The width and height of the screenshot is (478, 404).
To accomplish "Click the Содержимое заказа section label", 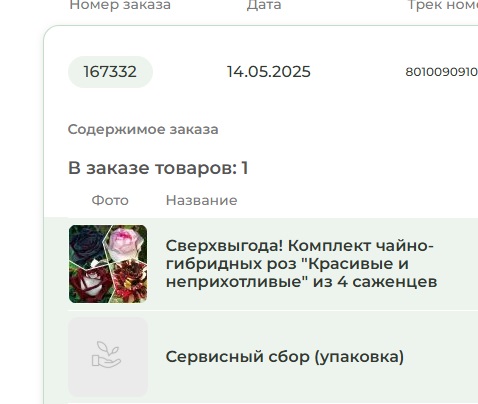I will (x=143, y=129).
